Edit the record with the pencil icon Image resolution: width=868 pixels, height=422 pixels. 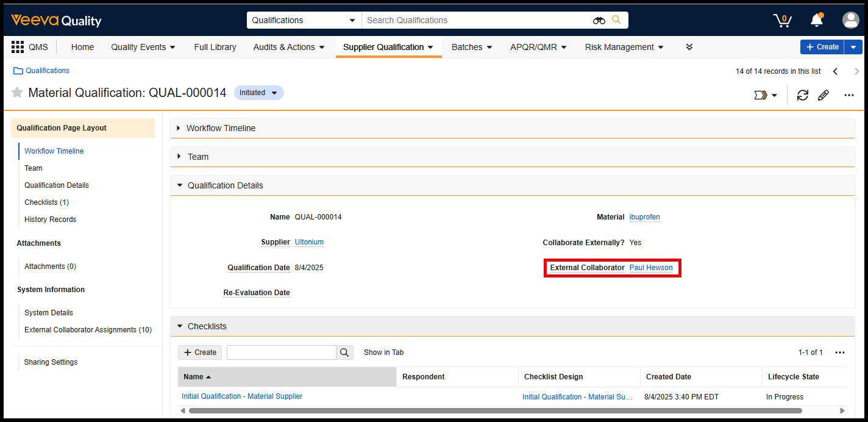824,95
